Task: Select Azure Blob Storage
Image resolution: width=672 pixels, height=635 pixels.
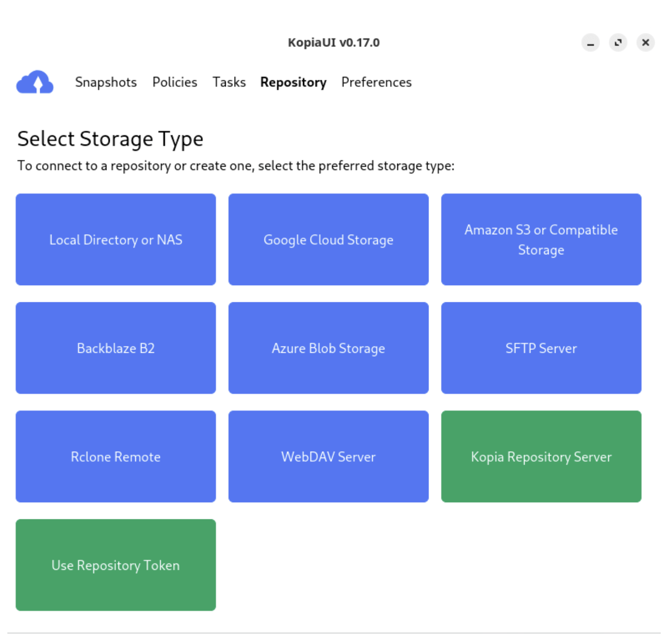Action: click(x=329, y=348)
